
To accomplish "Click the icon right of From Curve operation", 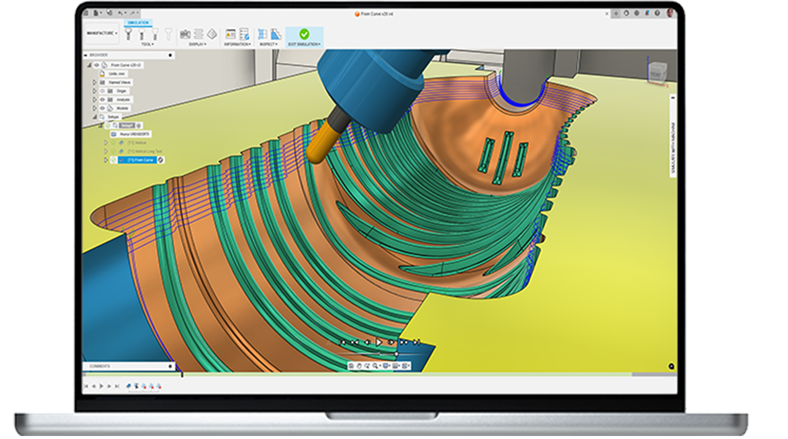I will tap(160, 160).
